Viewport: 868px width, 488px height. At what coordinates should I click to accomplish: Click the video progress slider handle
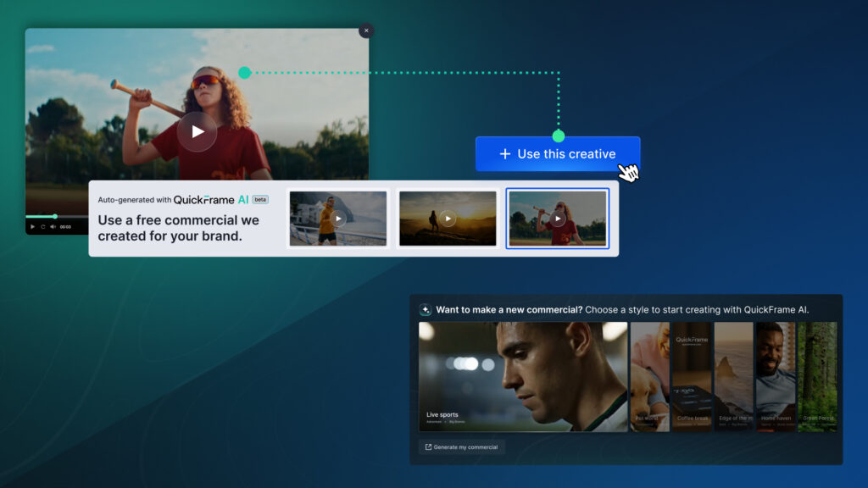(x=57, y=218)
